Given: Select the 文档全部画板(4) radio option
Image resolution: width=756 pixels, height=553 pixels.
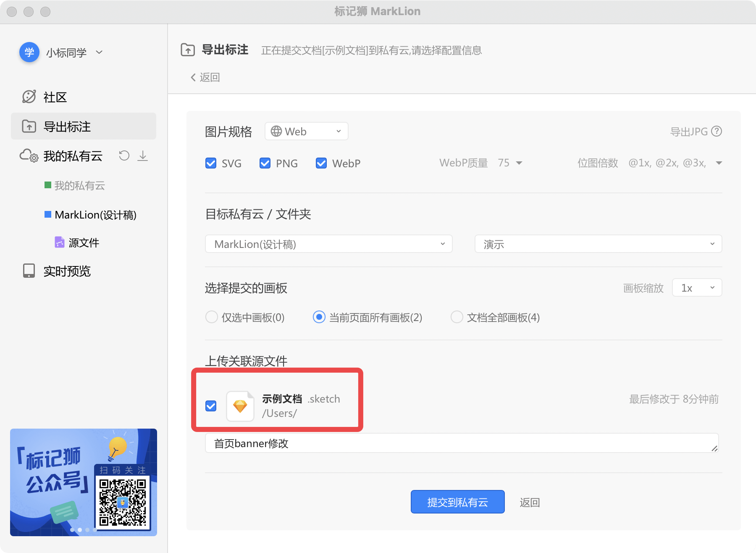Looking at the screenshot, I should [457, 317].
